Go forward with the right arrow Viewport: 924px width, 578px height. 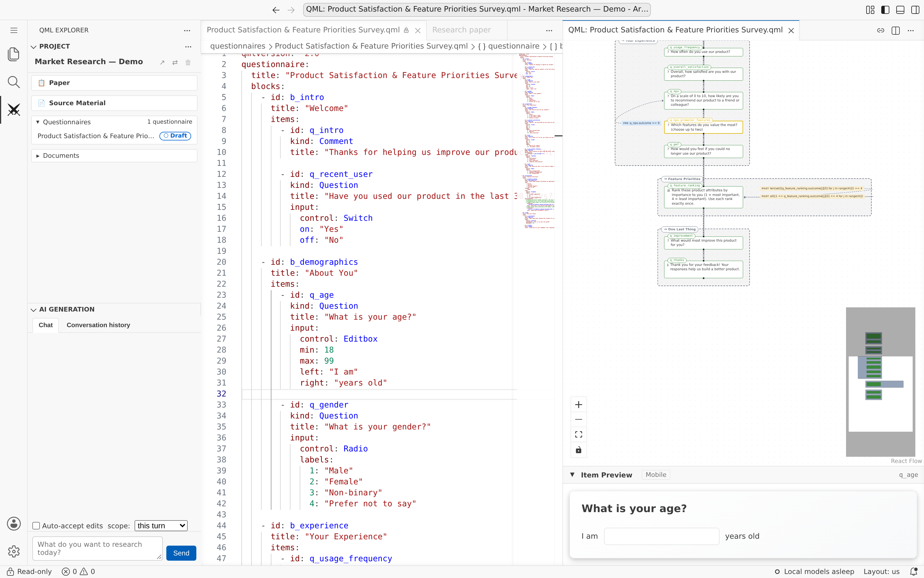(291, 10)
